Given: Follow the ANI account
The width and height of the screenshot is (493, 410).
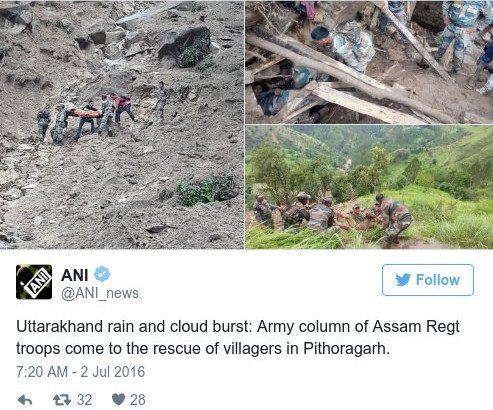Looking at the screenshot, I should point(428,280).
